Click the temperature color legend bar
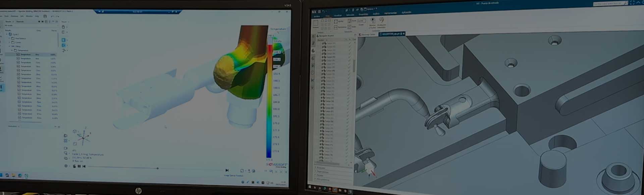The height and width of the screenshot is (195, 644). pyautogui.click(x=269, y=97)
